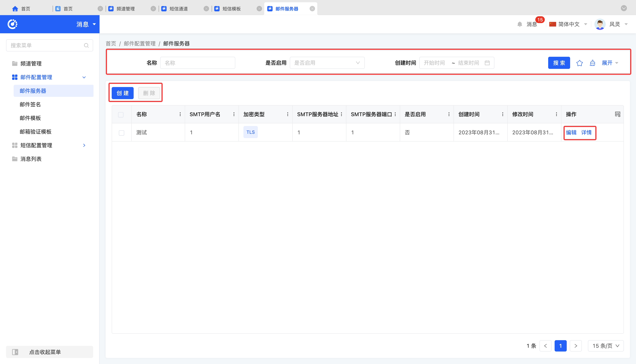Viewport: 636px width, 364px height.
Task: Click the app logo icon
Action: (x=12, y=24)
